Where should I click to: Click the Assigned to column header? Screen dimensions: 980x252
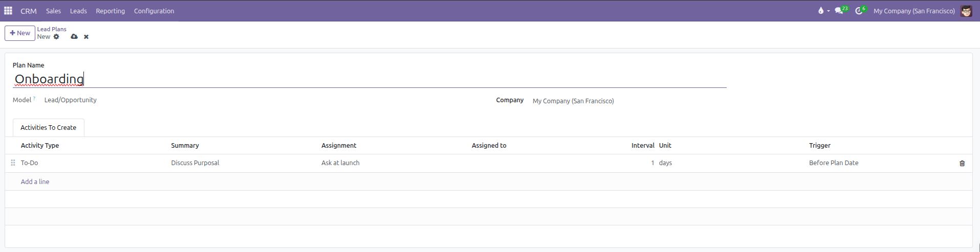coord(489,146)
